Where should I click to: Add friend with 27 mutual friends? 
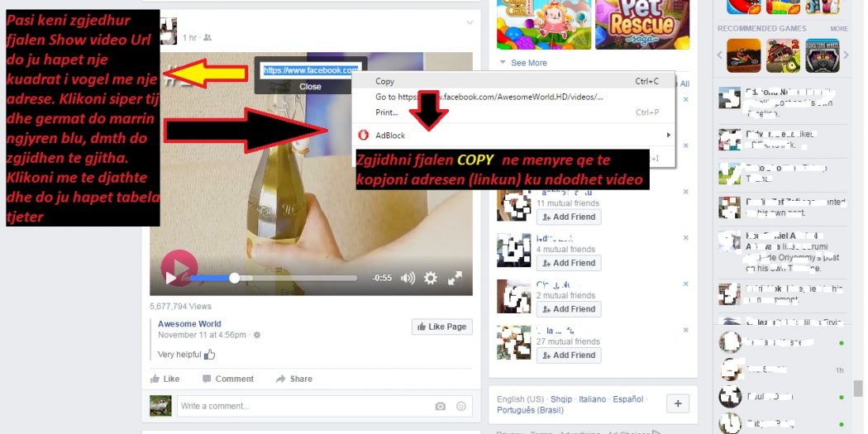coord(569,355)
